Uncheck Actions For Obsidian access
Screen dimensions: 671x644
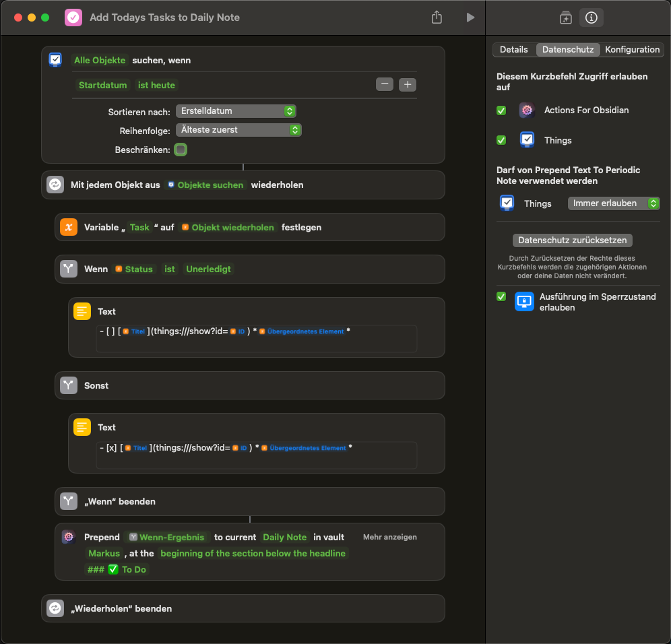click(x=501, y=110)
